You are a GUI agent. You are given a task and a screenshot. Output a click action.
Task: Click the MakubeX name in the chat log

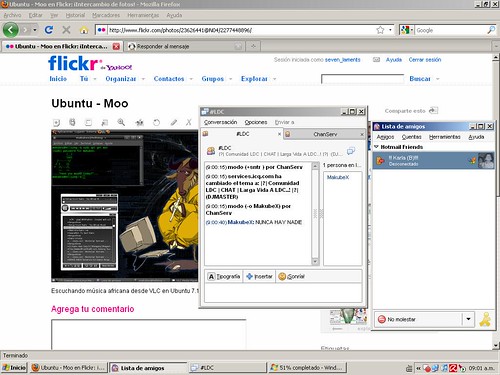tap(240, 222)
